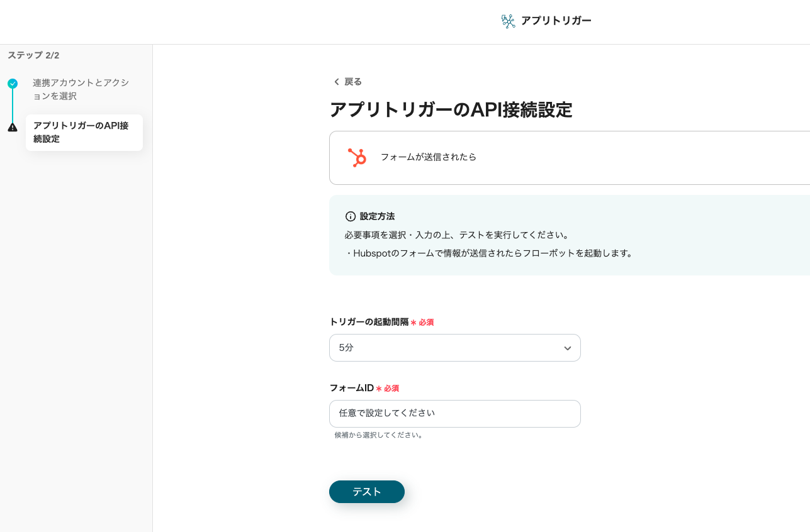Click the 候補から選択してください hint text
This screenshot has height=532, width=810.
pos(379,435)
